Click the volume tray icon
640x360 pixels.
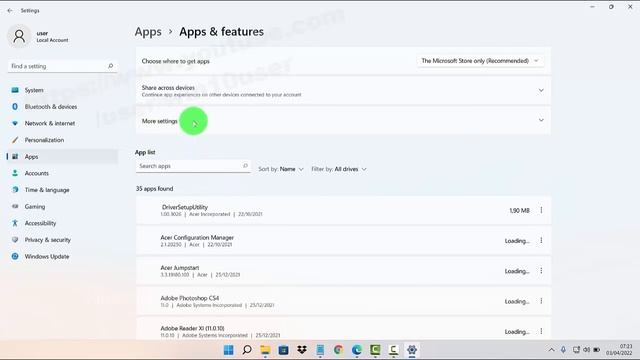587,350
